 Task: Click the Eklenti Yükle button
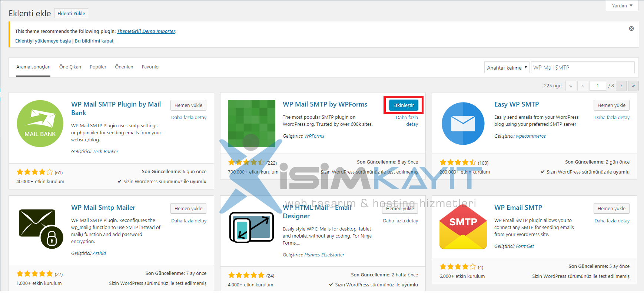pyautogui.click(x=71, y=13)
